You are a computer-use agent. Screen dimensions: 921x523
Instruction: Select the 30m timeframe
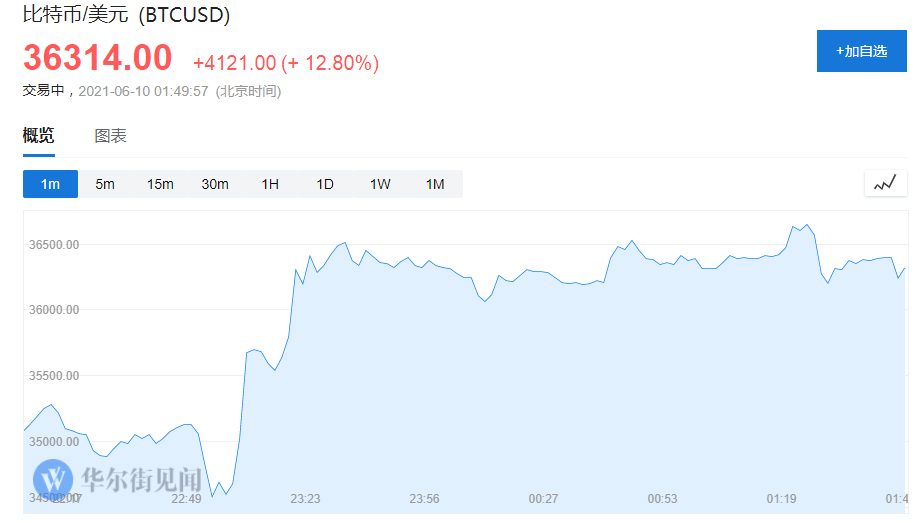coord(215,184)
